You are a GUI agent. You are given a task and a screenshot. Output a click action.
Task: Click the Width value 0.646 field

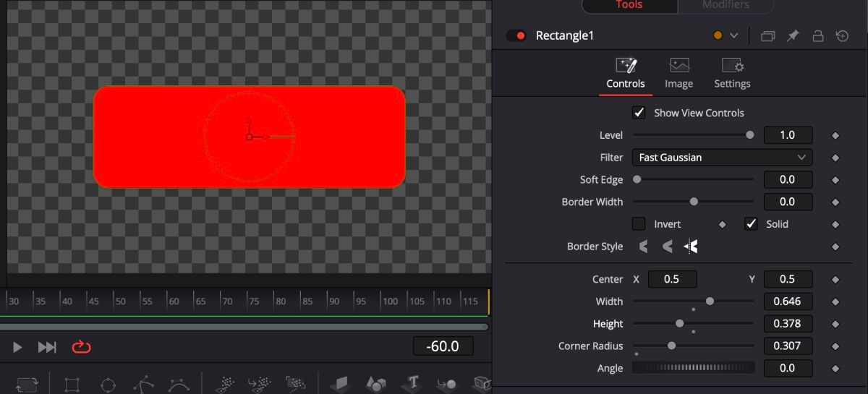pyautogui.click(x=788, y=301)
